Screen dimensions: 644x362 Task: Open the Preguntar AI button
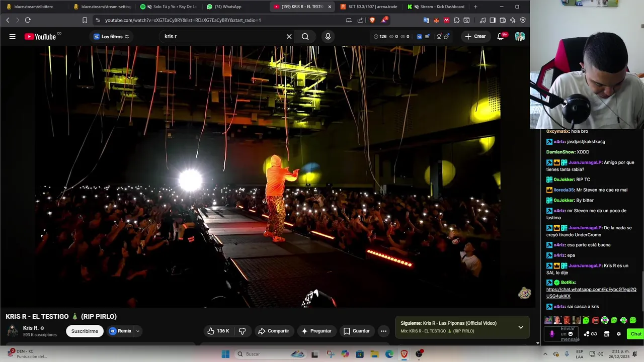[316, 331]
